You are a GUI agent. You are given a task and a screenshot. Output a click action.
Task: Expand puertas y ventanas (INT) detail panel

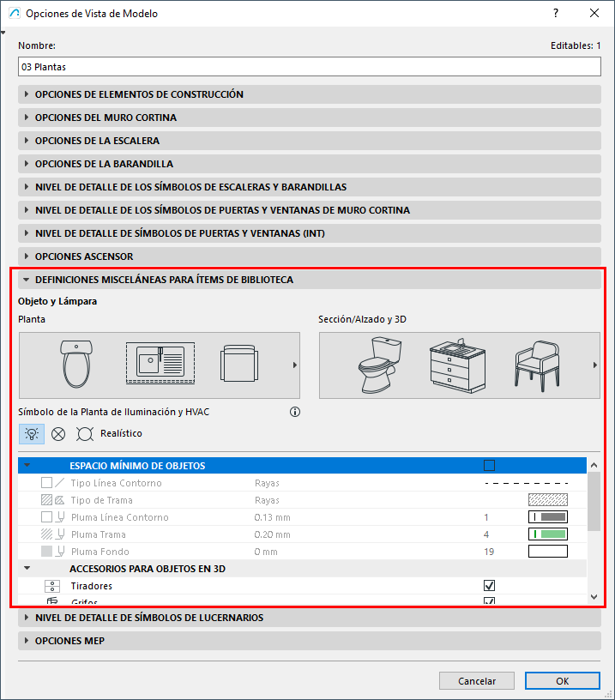point(310,233)
